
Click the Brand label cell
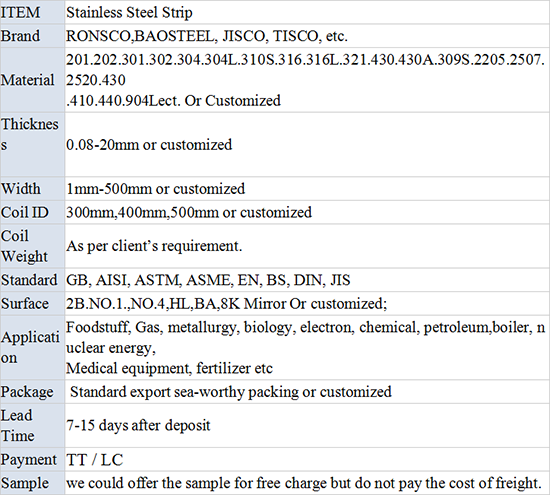[x=32, y=36]
